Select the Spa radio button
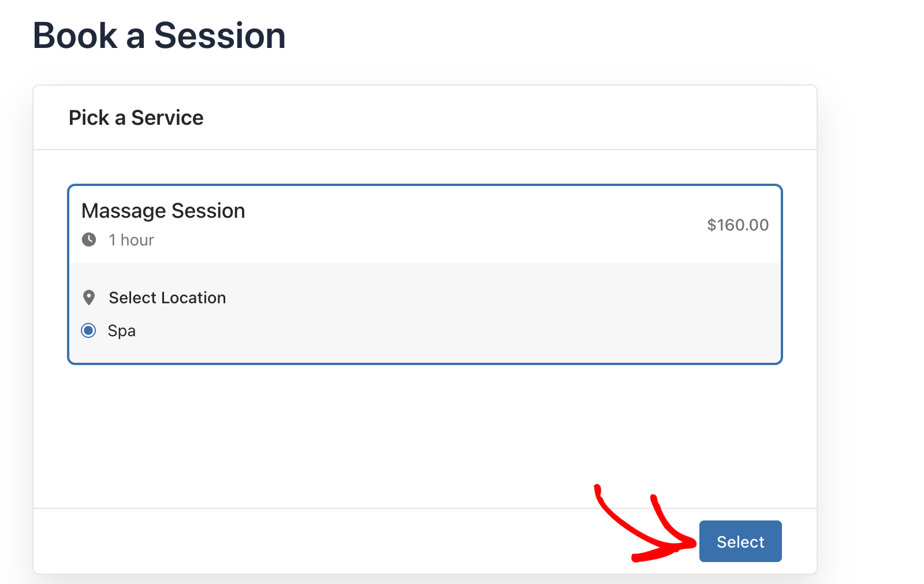The height and width of the screenshot is (584, 924). pos(88,330)
